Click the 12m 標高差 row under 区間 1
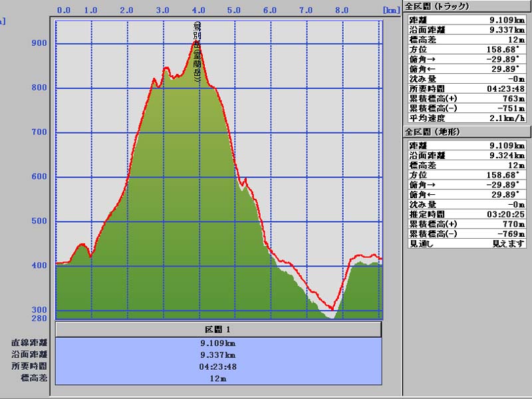 click(218, 378)
